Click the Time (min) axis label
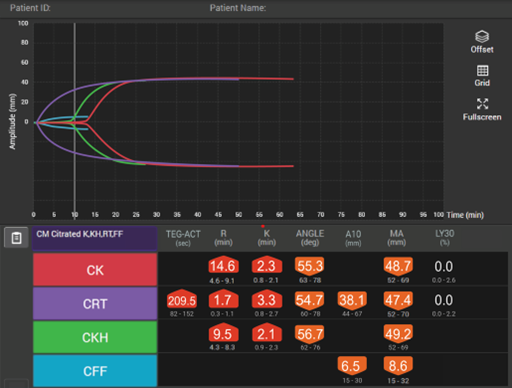512x388 pixels. coord(465,215)
